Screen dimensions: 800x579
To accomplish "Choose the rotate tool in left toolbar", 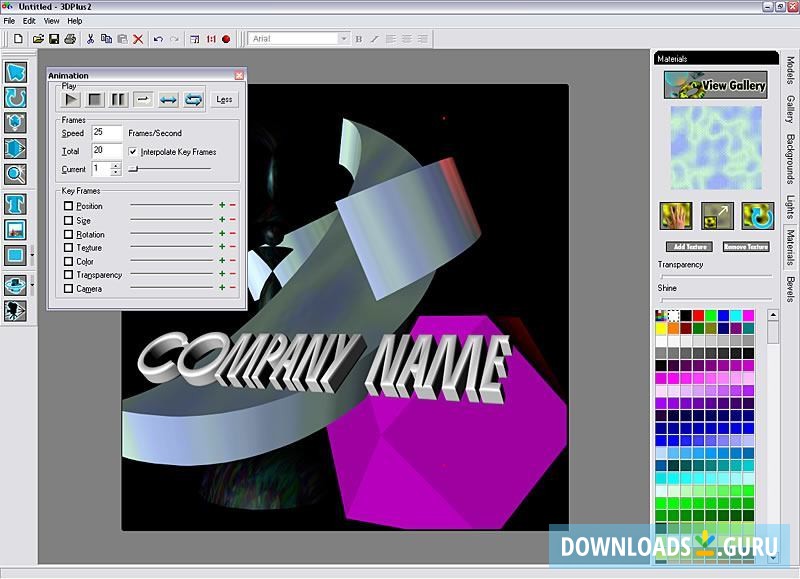I will pyautogui.click(x=15, y=97).
